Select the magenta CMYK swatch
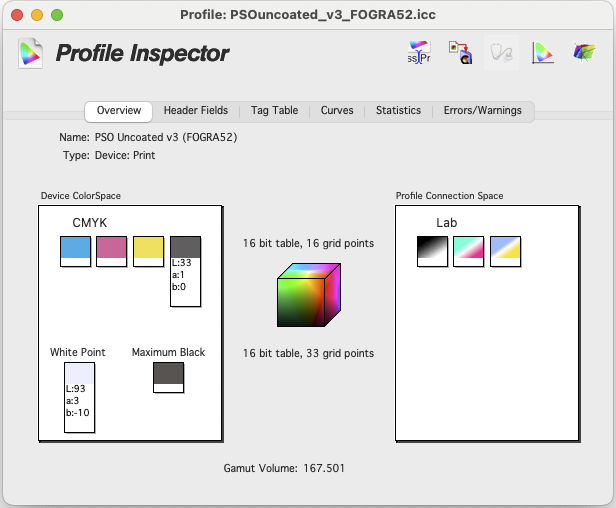The image size is (616, 508). click(112, 251)
